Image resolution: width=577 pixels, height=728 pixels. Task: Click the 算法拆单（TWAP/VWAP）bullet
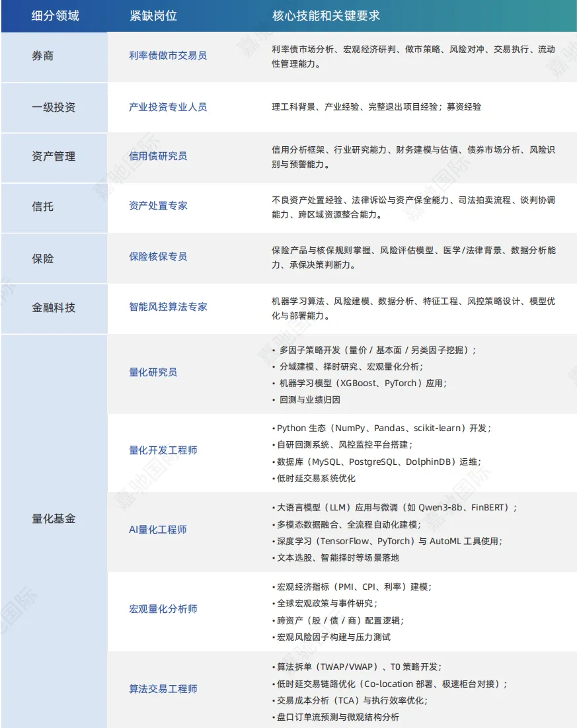pos(357,667)
